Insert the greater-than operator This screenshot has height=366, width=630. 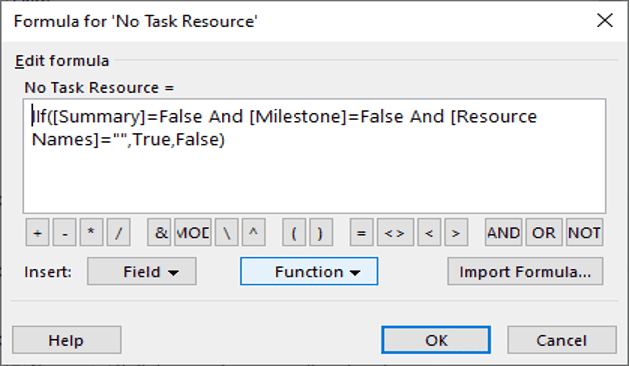point(456,232)
